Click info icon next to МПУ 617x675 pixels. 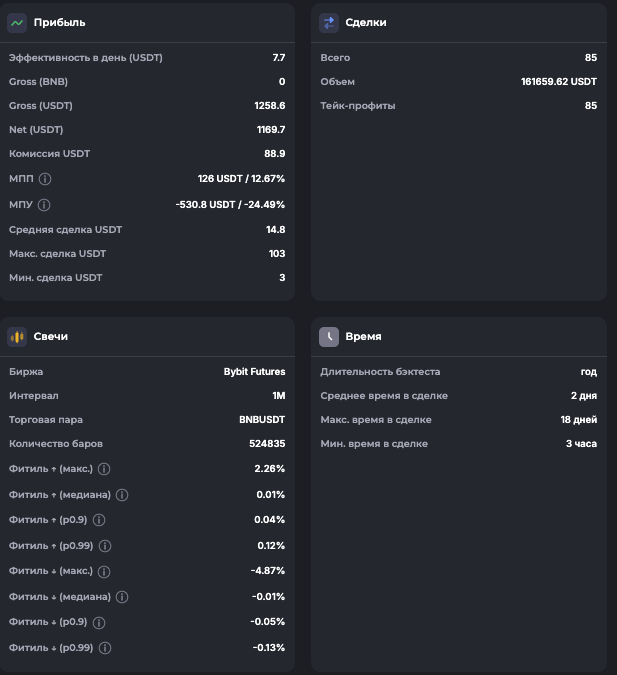pos(45,204)
